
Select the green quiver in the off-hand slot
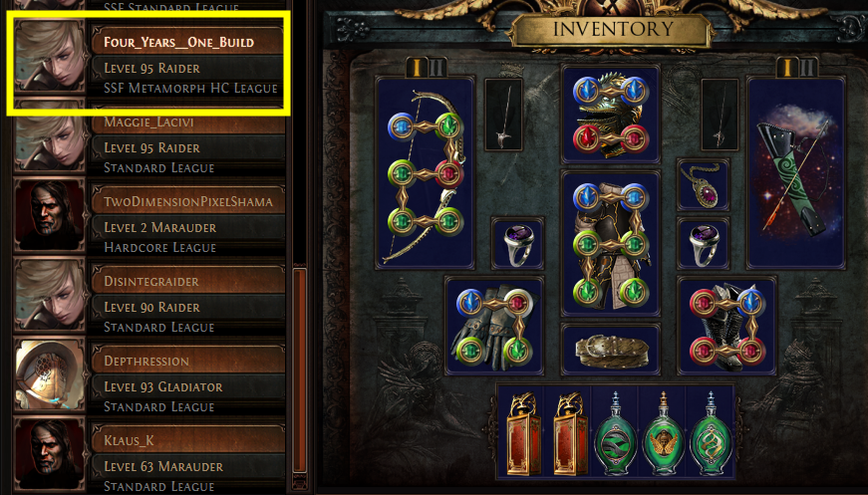click(x=796, y=173)
